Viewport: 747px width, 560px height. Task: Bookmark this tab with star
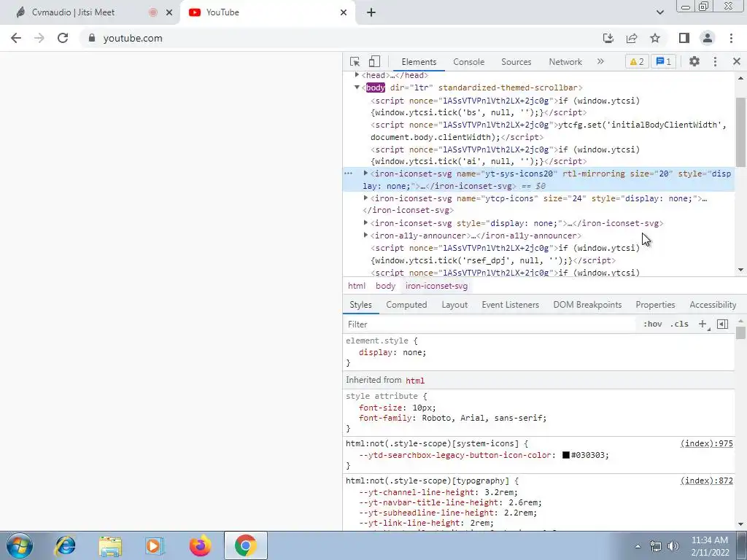[x=655, y=38]
